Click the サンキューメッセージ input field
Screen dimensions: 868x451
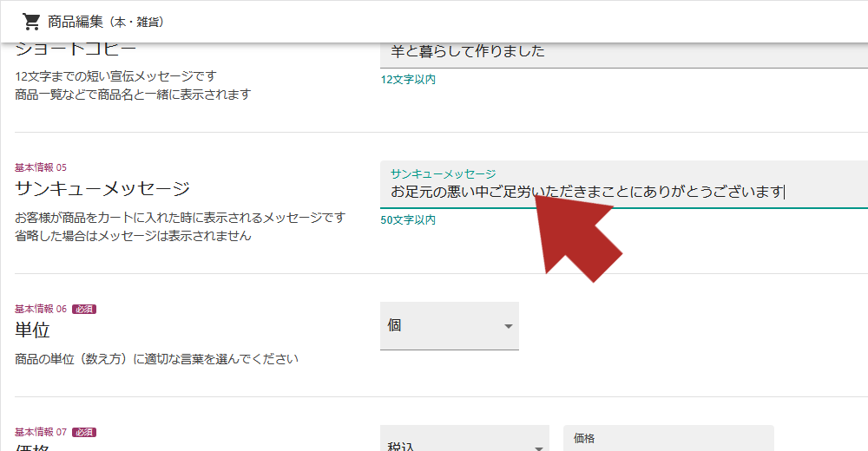[624, 185]
